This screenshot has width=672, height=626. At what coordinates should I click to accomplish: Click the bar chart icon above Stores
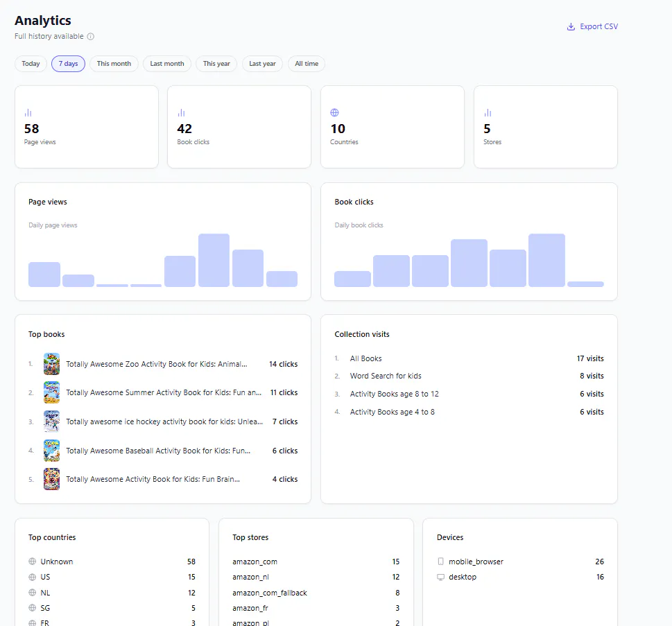[x=488, y=113]
